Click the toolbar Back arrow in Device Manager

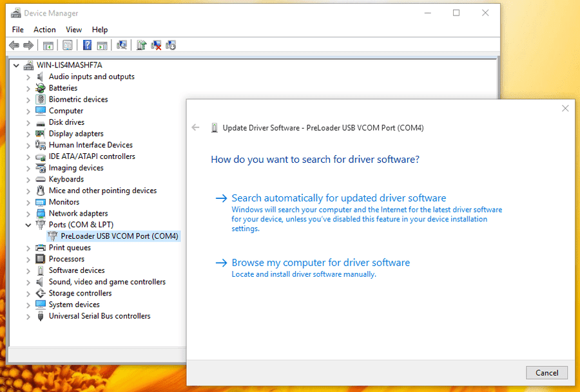click(x=14, y=46)
